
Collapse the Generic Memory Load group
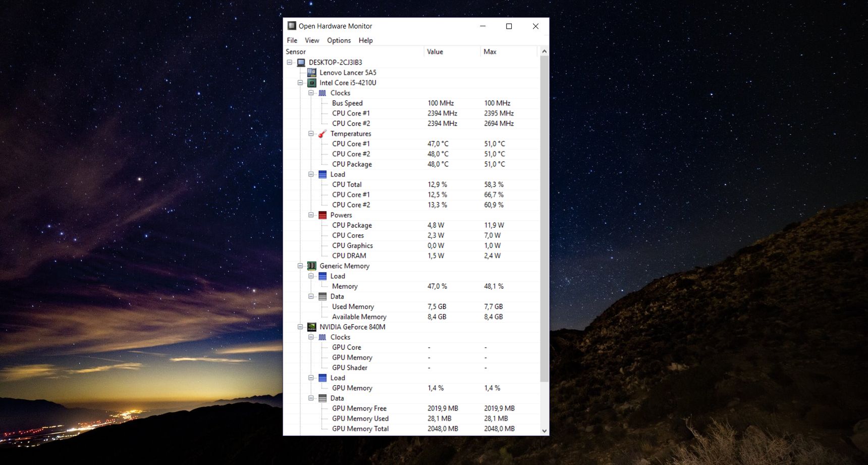click(x=311, y=276)
